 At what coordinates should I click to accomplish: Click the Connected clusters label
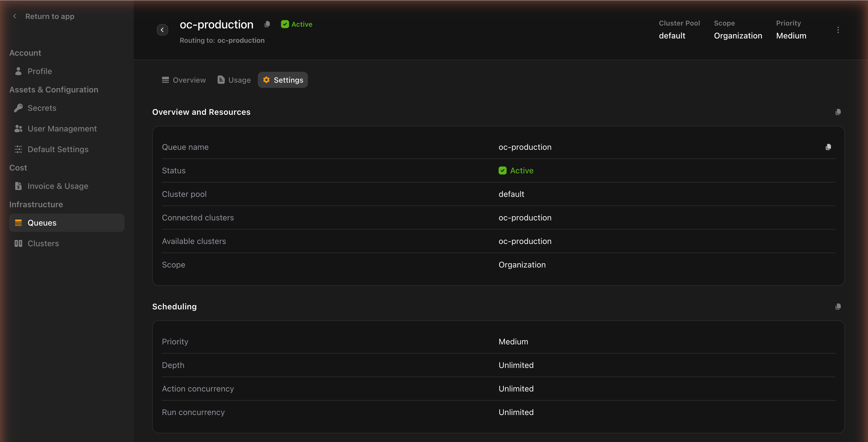[x=198, y=218]
